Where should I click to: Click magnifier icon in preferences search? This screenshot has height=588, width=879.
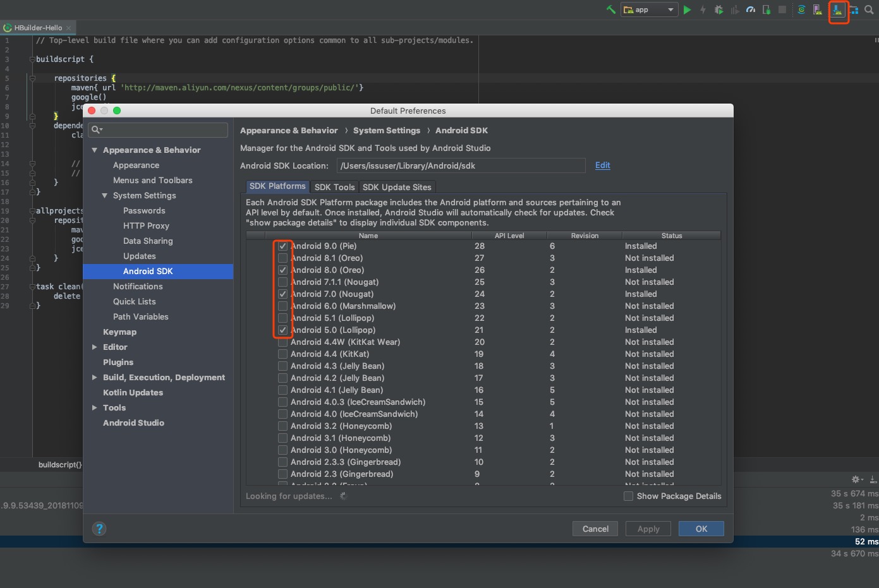click(96, 129)
